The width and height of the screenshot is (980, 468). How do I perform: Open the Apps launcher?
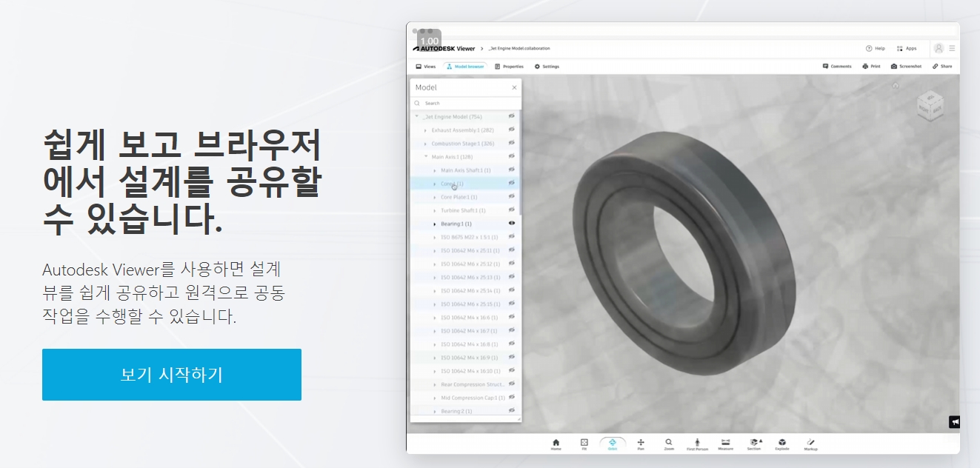coord(907,48)
